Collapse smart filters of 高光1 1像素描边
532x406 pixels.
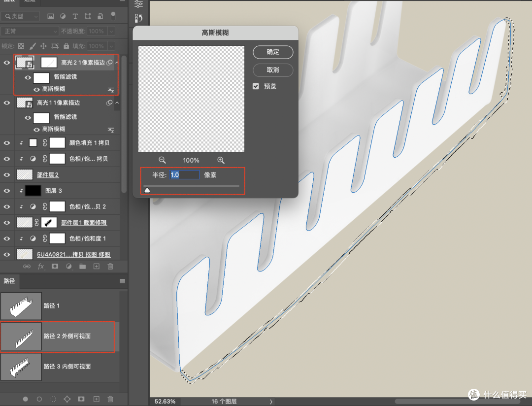117,102
